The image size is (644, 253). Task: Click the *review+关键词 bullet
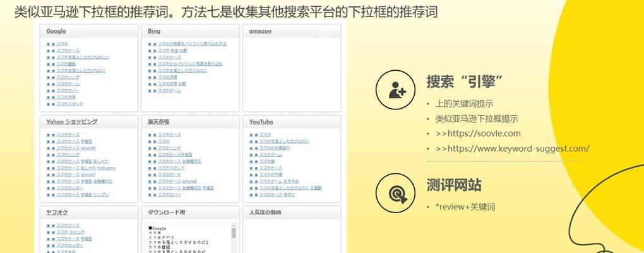pyautogui.click(x=465, y=207)
